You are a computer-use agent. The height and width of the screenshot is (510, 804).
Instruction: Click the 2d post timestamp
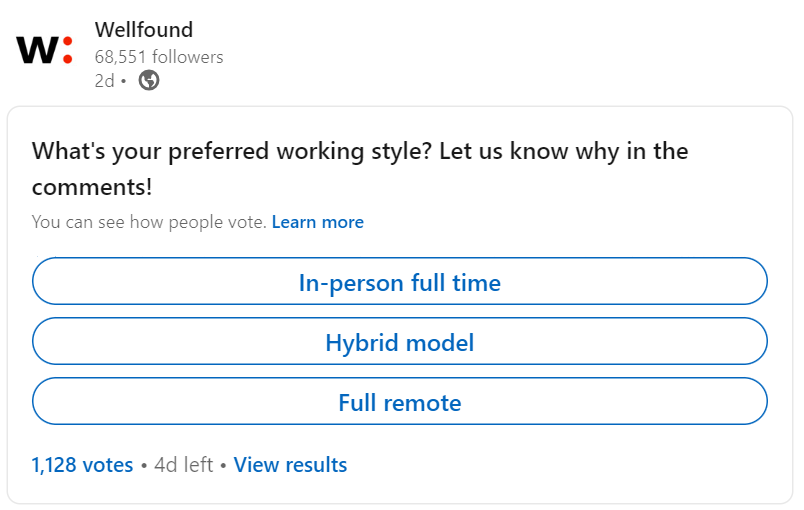104,81
